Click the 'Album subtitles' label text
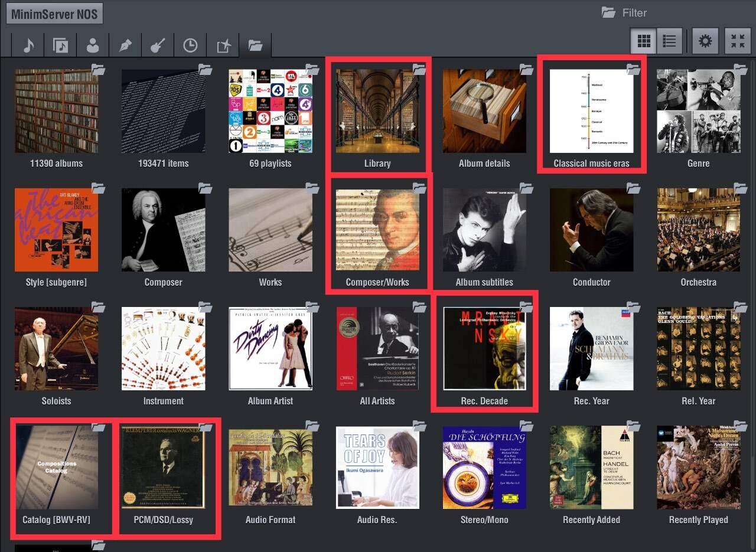This screenshot has height=552, width=756. click(x=484, y=282)
